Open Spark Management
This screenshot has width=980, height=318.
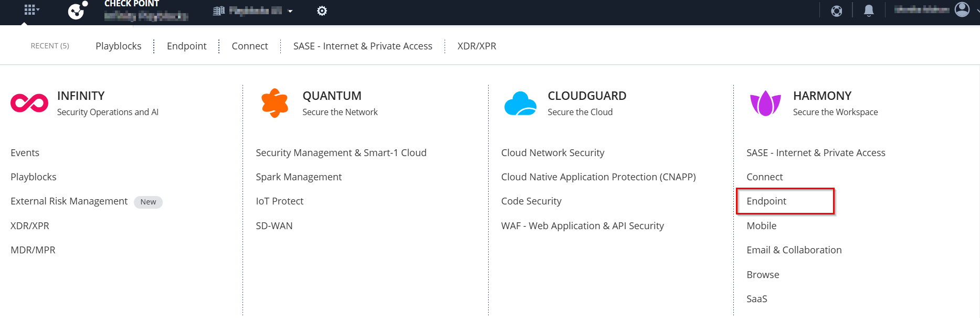pyautogui.click(x=299, y=177)
